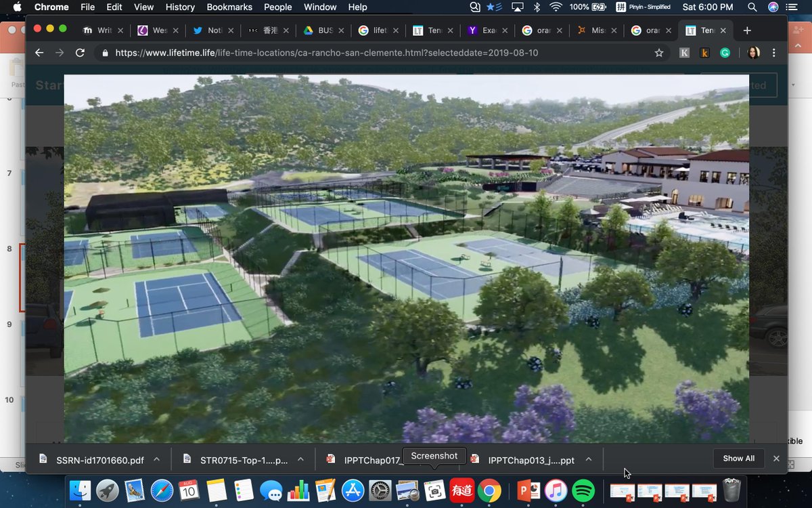Open App Store from the Dock
Image resolution: width=812 pixels, height=508 pixels.
point(353,490)
